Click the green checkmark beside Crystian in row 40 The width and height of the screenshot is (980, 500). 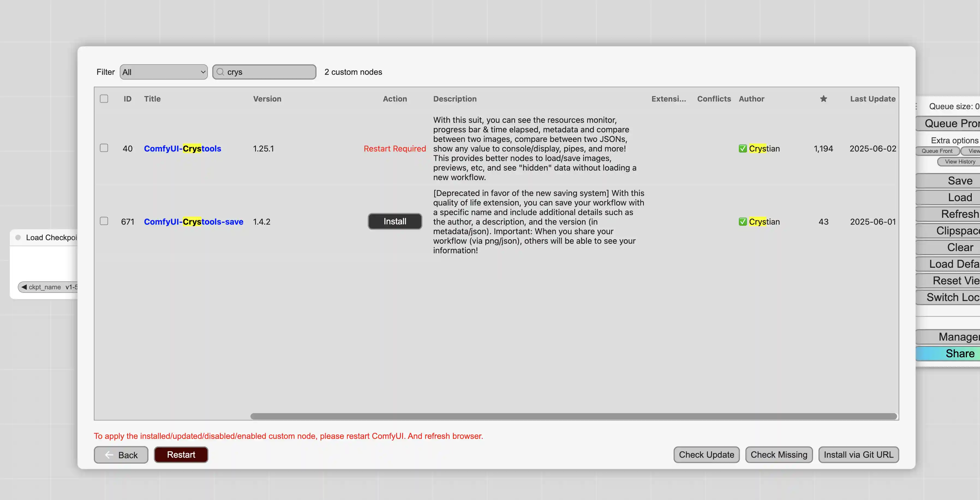tap(743, 148)
